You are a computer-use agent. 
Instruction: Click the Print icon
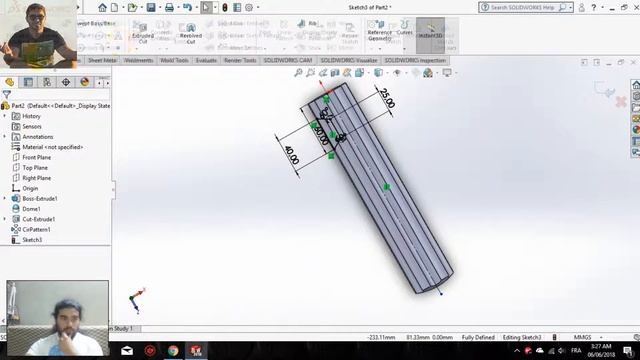[x=169, y=7]
